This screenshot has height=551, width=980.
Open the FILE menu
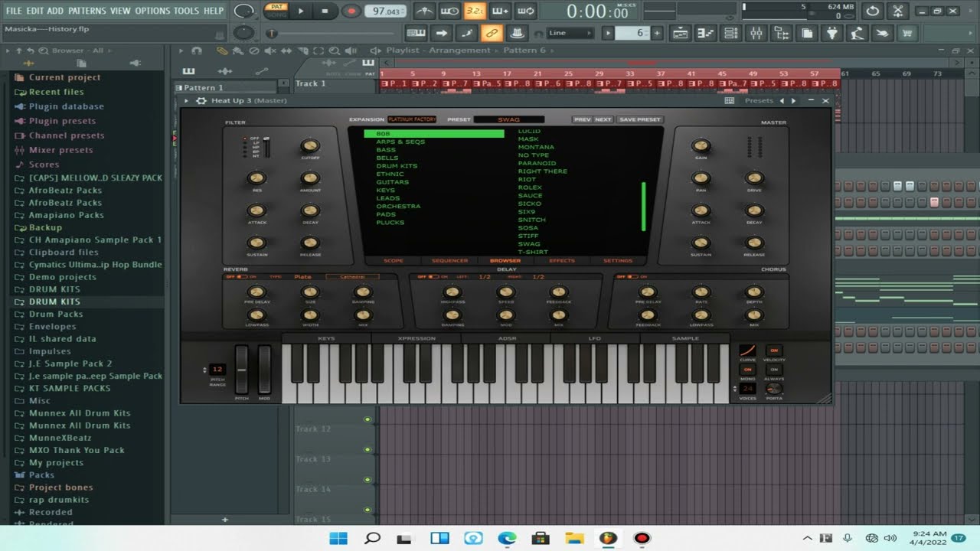pyautogui.click(x=14, y=11)
